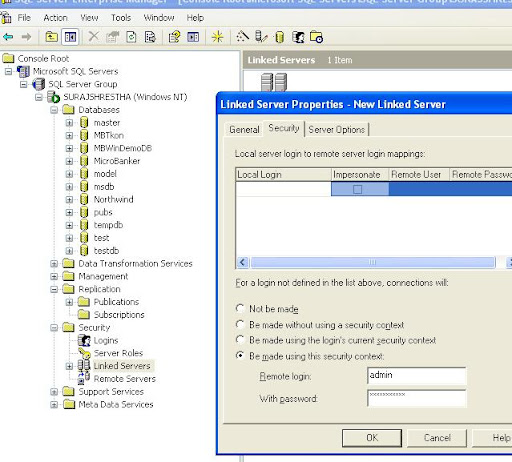Expand the Data Transformation Services node
This screenshot has width=512, height=462.
[x=54, y=264]
